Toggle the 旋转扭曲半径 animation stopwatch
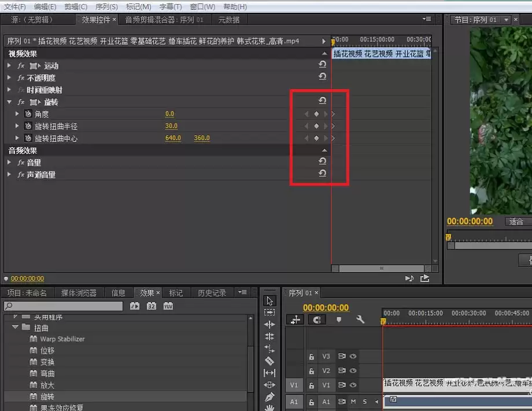Image resolution: width=532 pixels, height=411 pixels. click(28, 126)
